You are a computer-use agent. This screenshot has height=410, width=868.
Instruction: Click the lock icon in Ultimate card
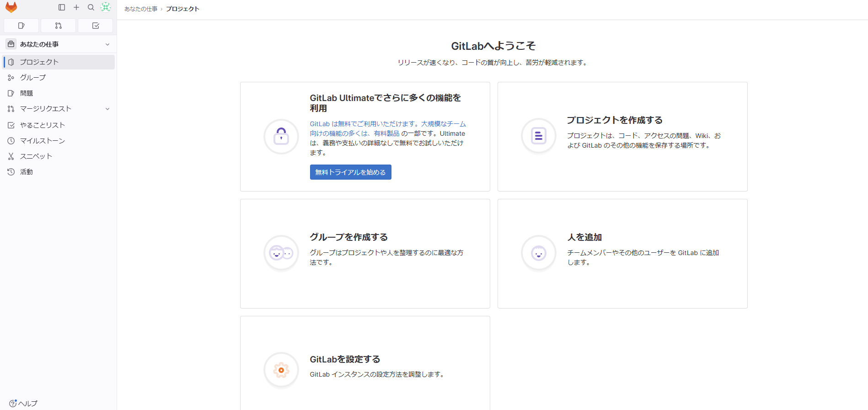pyautogui.click(x=281, y=136)
